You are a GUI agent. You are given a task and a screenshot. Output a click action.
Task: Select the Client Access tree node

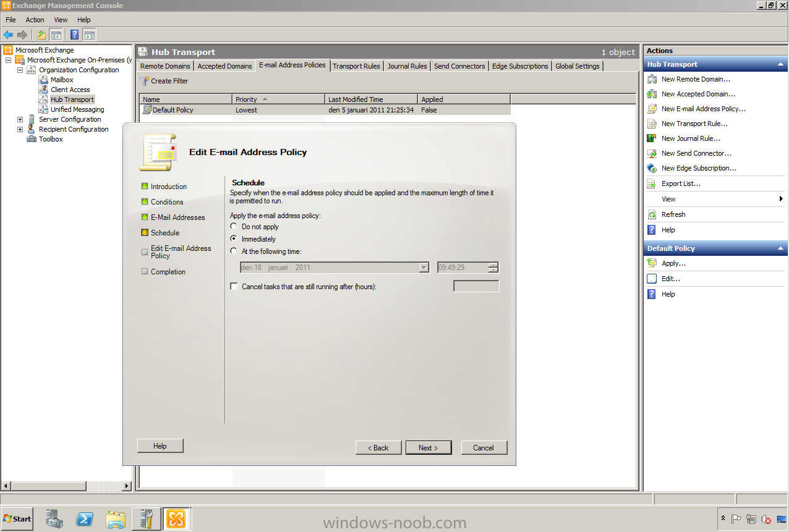click(70, 90)
